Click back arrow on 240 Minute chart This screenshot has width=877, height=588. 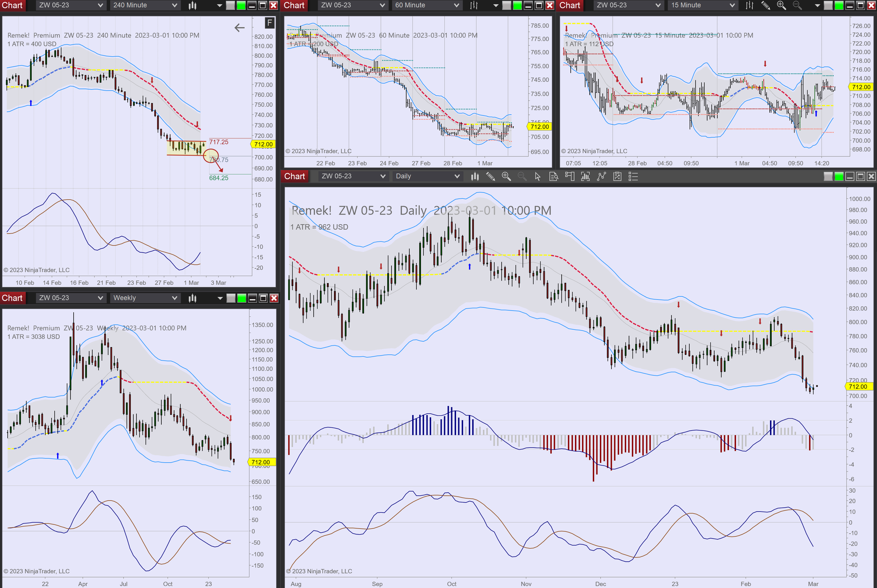(239, 27)
